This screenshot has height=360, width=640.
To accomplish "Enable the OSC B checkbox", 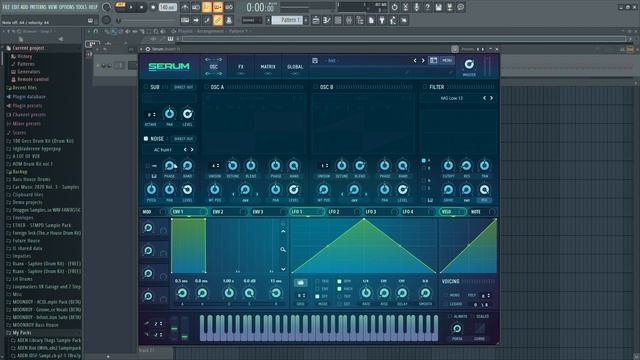I will (315, 87).
